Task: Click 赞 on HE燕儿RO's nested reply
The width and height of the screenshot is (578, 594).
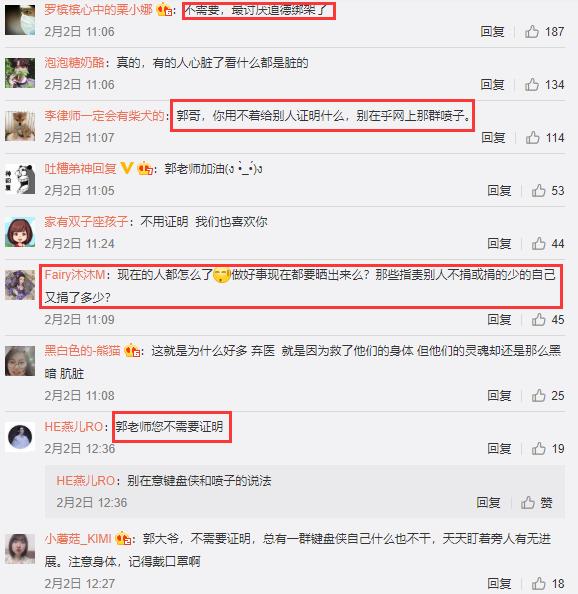Action: tap(536, 503)
